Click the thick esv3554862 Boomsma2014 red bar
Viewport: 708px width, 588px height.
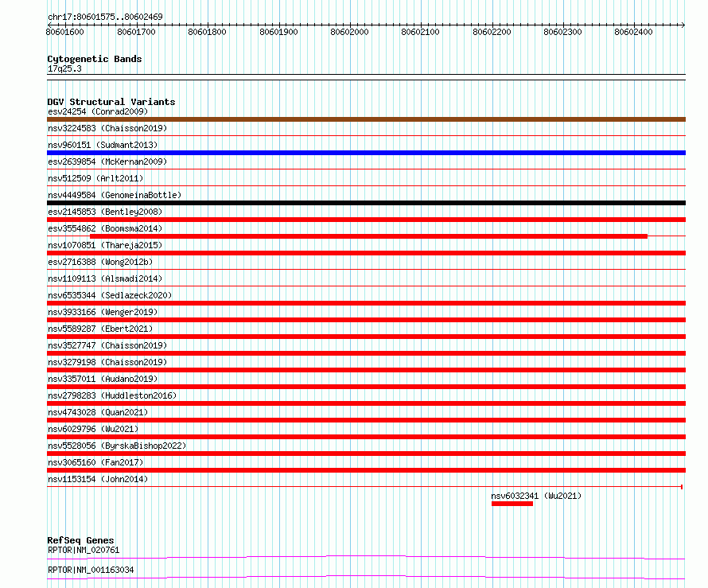coord(368,236)
